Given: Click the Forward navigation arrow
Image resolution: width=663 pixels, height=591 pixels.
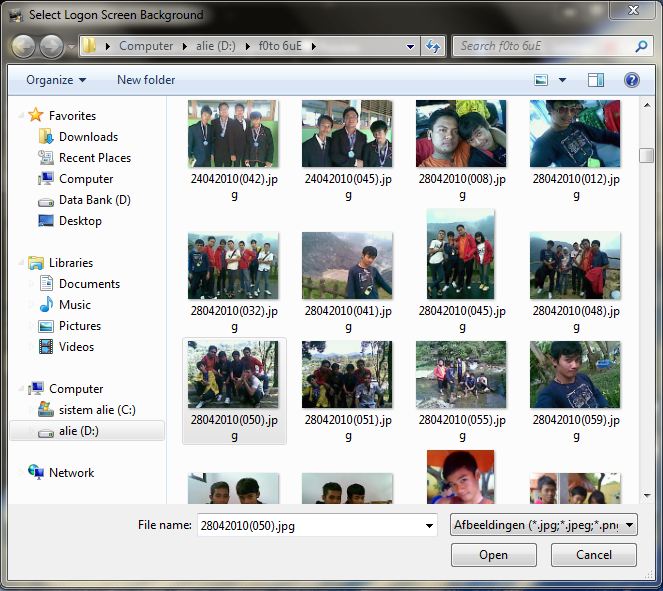Looking at the screenshot, I should [x=52, y=46].
